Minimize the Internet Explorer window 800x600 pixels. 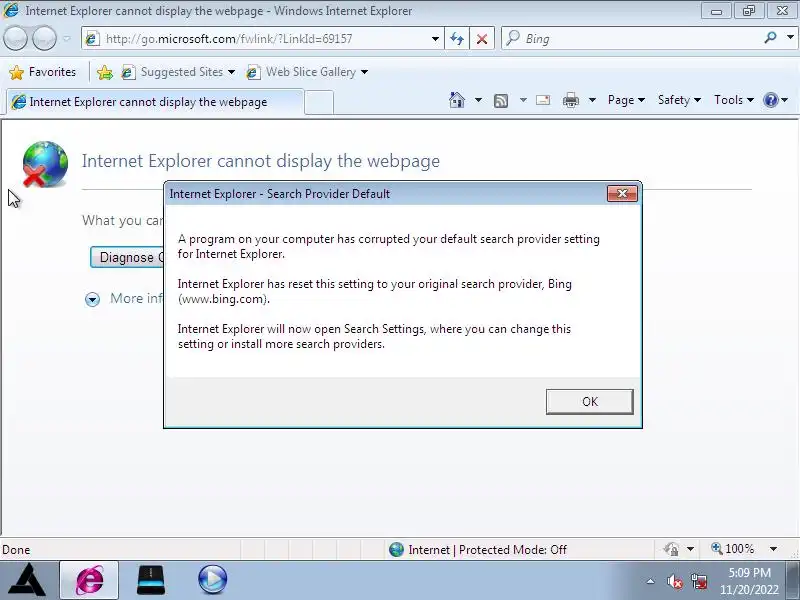point(716,11)
